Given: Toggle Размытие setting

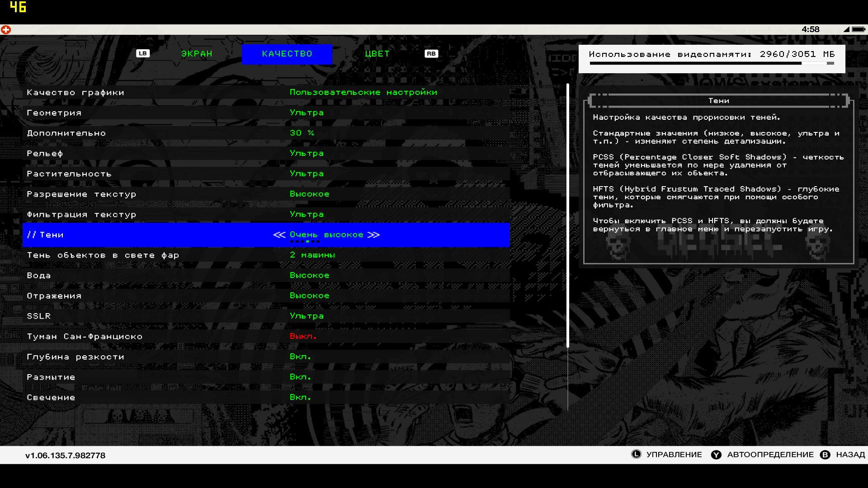Looking at the screenshot, I should (x=300, y=377).
